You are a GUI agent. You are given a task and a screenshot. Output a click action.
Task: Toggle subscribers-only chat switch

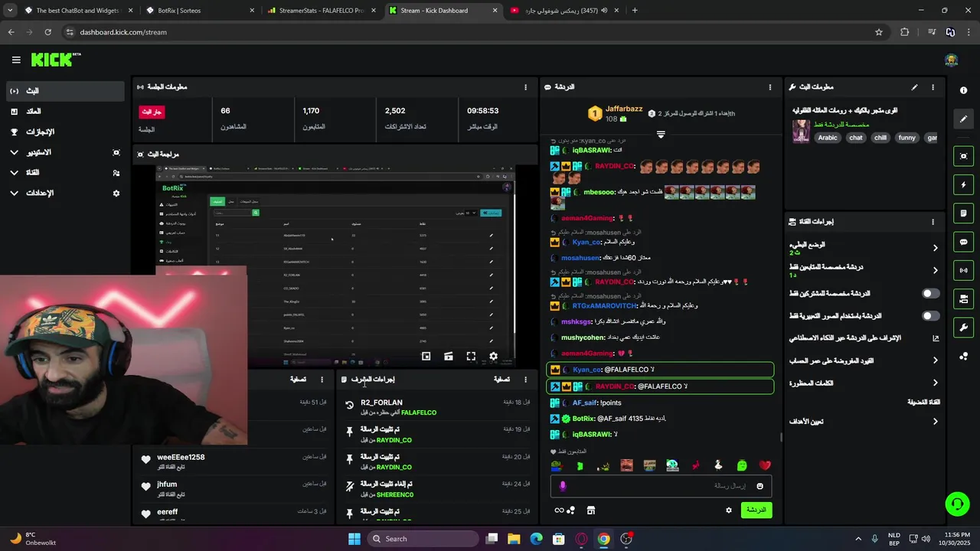click(x=930, y=293)
